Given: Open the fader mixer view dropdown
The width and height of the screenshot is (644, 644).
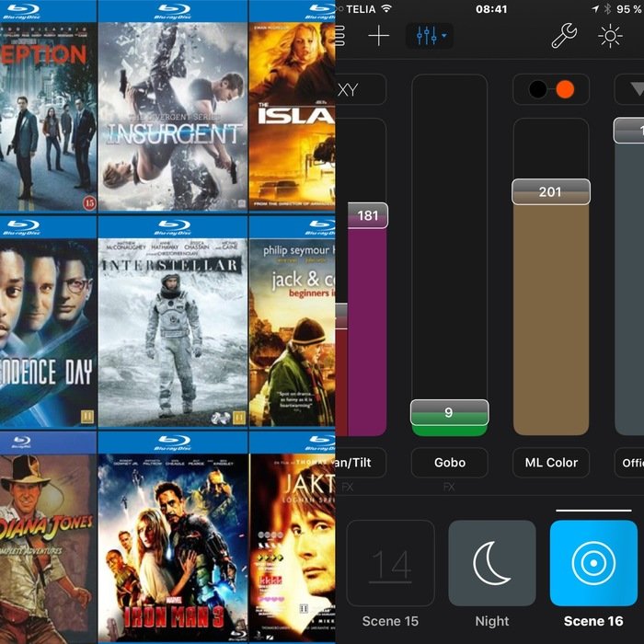Looking at the screenshot, I should 430,36.
